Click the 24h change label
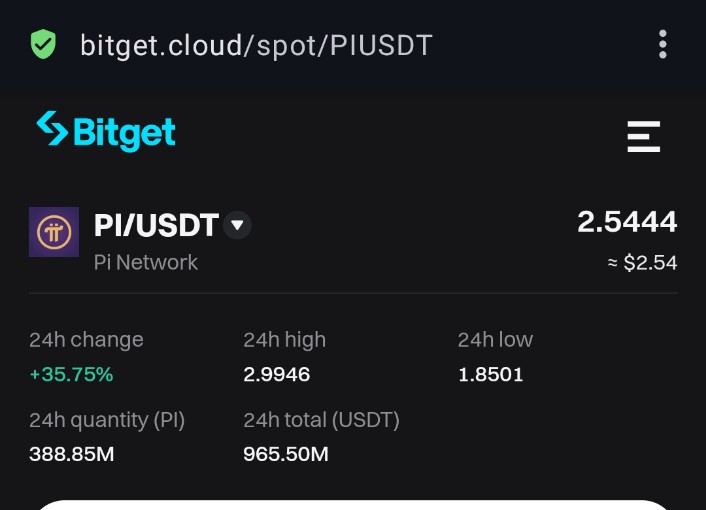 click(x=86, y=340)
